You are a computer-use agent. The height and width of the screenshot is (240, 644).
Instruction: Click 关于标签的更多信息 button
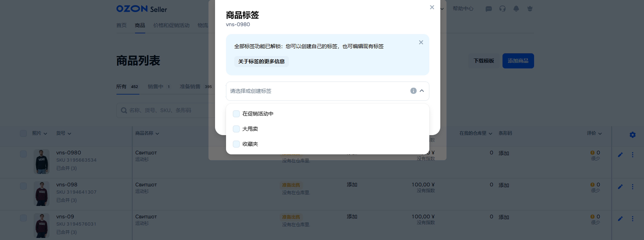pyautogui.click(x=261, y=62)
